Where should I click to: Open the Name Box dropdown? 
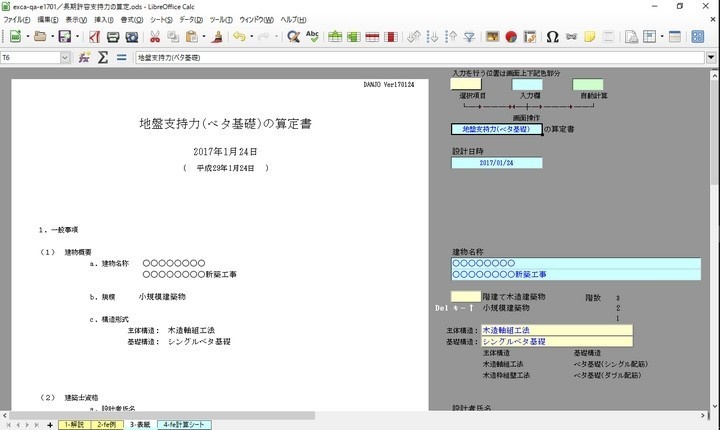coord(65,57)
